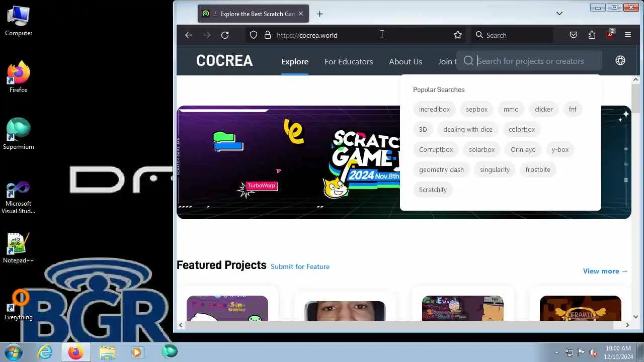Viewport: 644px width, 362px height.
Task: Select the frostbite popular search tag
Action: [538, 169]
